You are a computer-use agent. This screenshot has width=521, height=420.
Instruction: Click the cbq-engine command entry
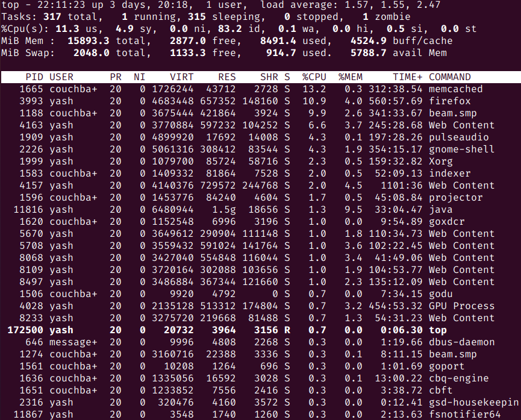click(x=458, y=378)
